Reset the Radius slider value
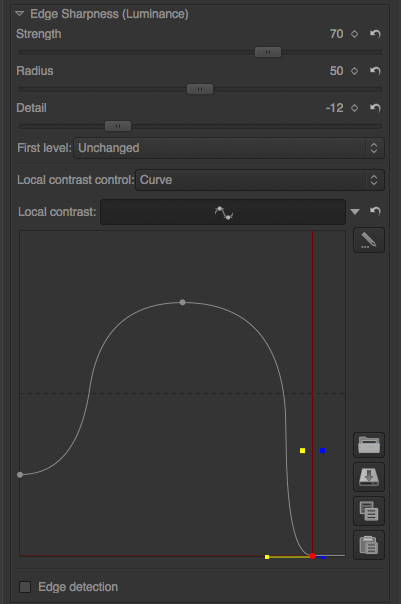 pyautogui.click(x=375, y=71)
